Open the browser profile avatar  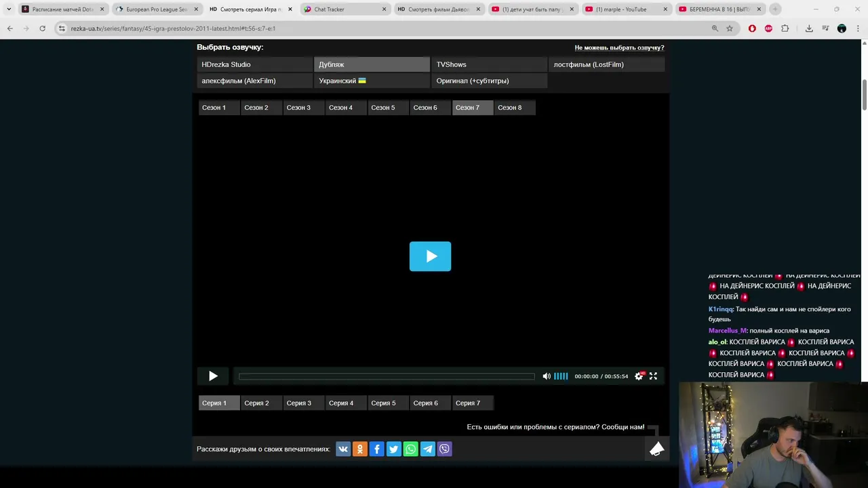[x=842, y=28]
